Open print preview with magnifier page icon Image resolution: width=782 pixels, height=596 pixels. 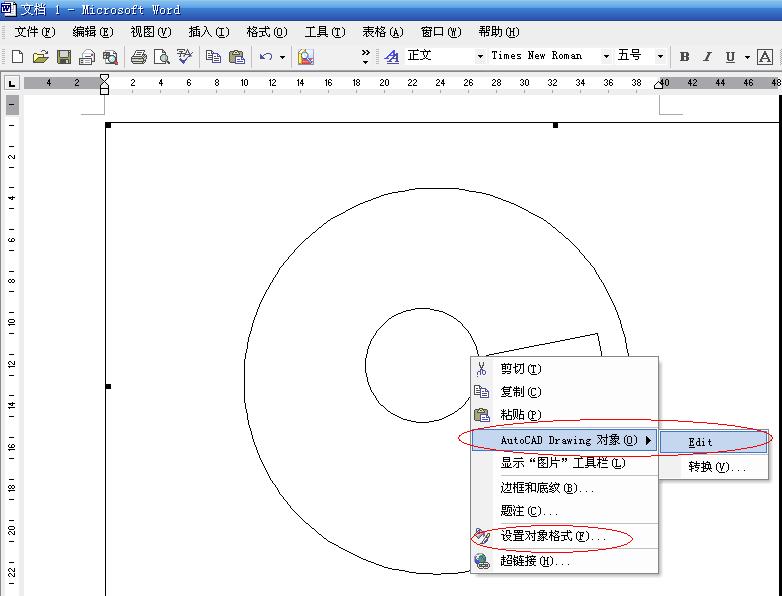tap(162, 57)
